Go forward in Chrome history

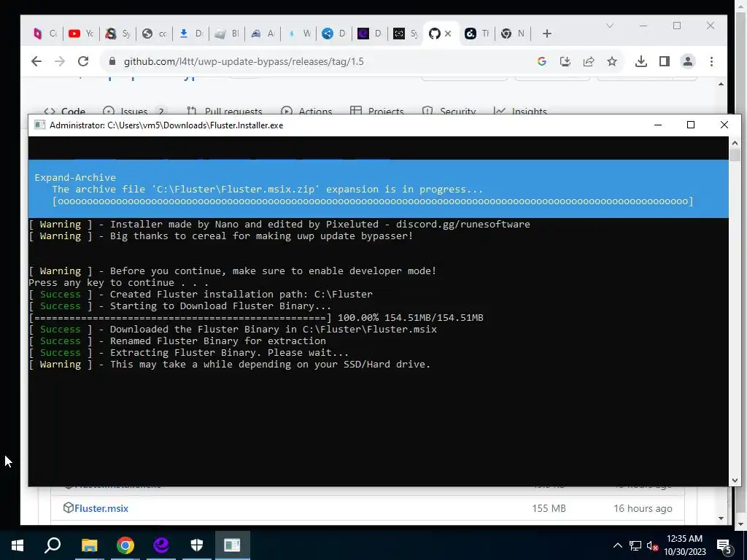pos(60,61)
